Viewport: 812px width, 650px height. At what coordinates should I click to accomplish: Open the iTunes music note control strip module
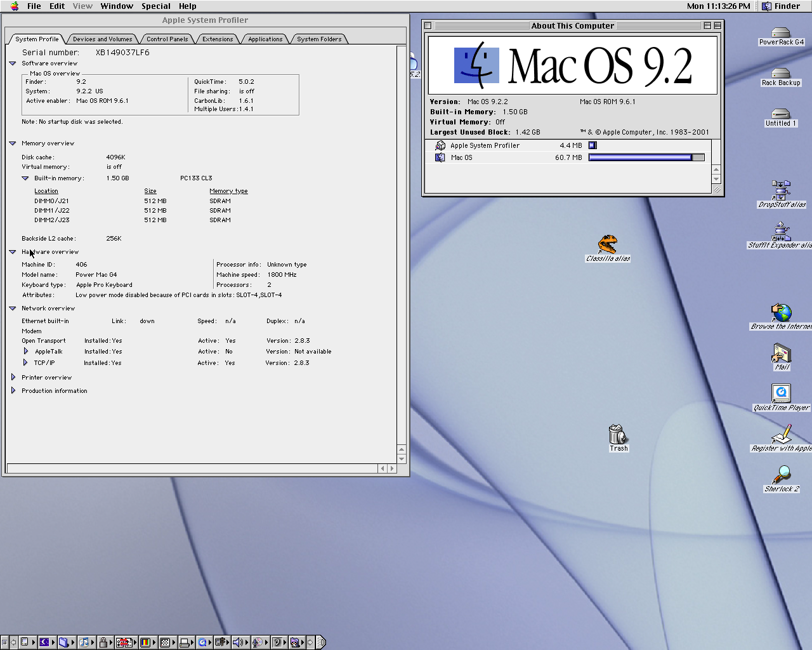(x=86, y=642)
